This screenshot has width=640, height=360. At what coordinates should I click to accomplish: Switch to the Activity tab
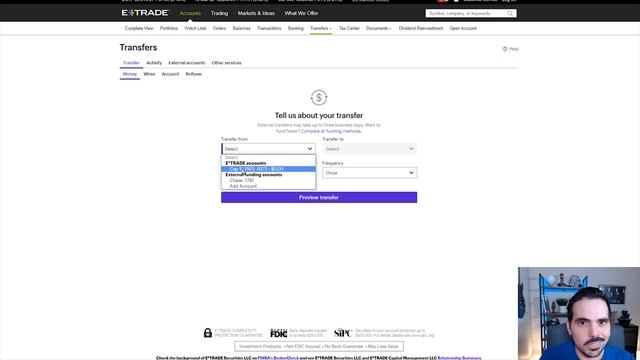tap(154, 63)
